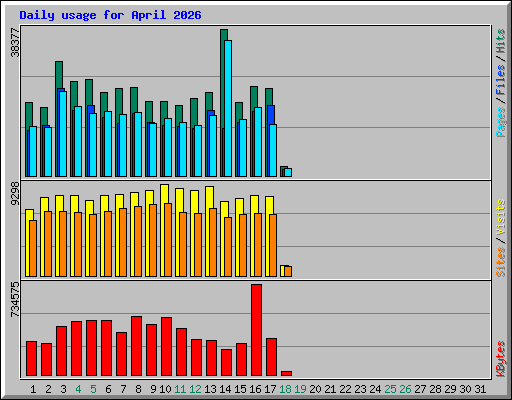
Task: Click the red KBytes bar for day 14
Action: pos(226,363)
